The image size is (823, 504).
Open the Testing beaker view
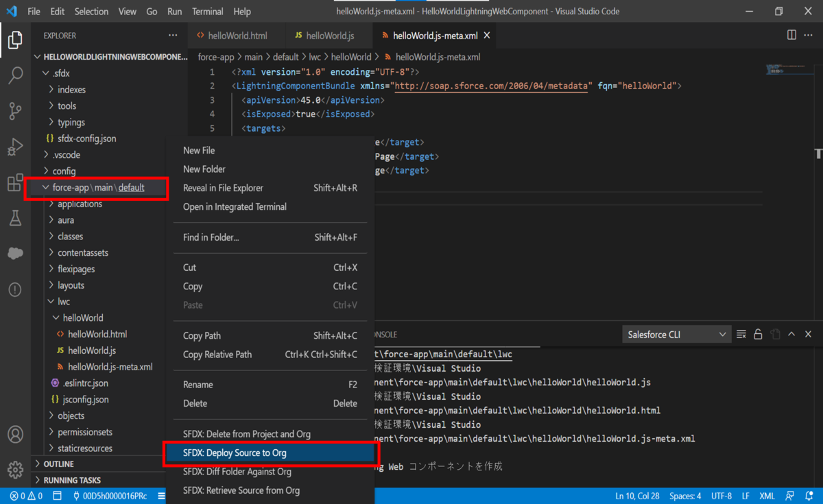coord(15,218)
